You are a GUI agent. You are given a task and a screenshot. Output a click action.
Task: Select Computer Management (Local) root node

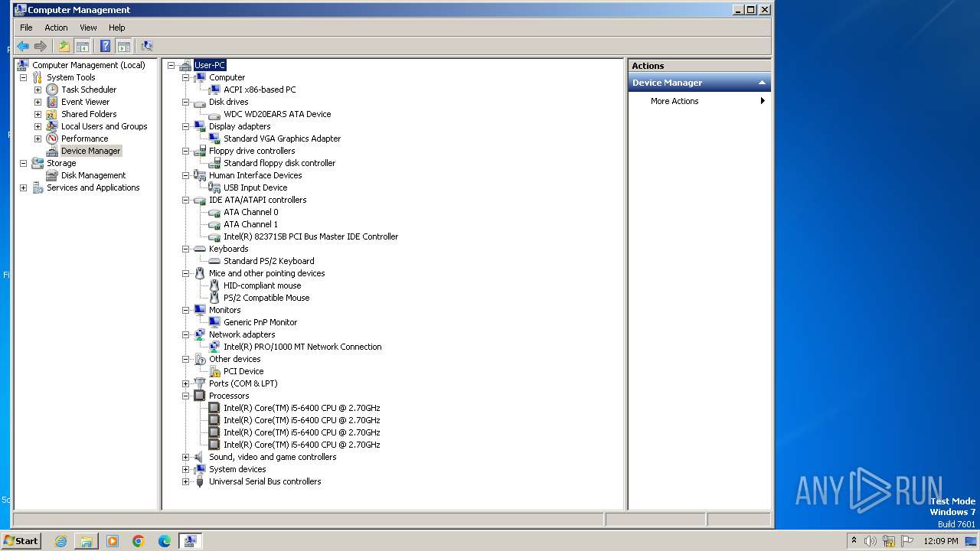(x=88, y=65)
